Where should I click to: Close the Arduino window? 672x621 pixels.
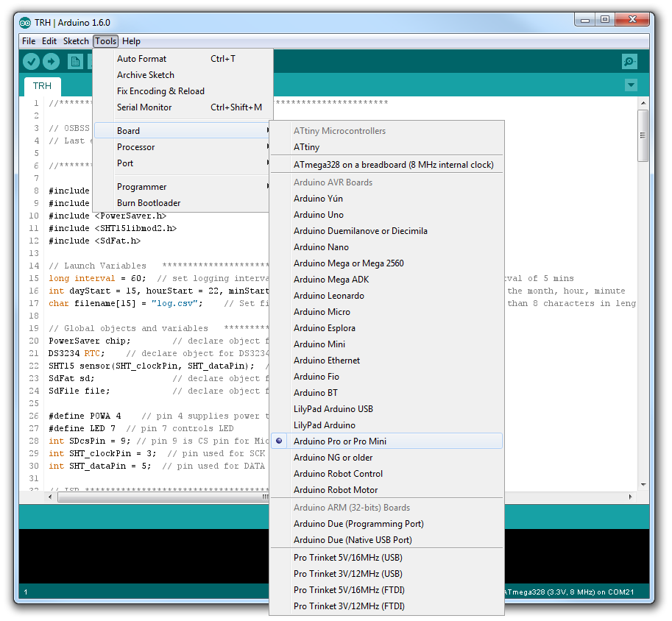point(632,20)
